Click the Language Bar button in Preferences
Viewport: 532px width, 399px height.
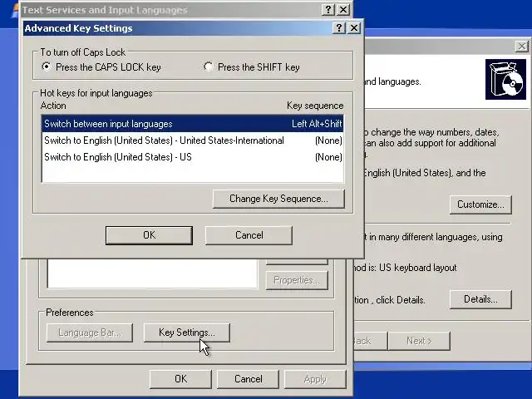[x=90, y=332]
